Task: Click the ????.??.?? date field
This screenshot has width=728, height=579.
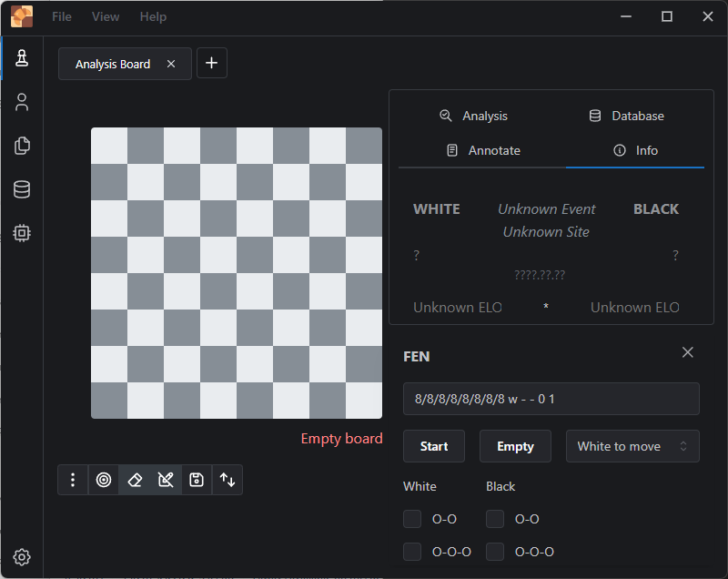Action: point(540,275)
